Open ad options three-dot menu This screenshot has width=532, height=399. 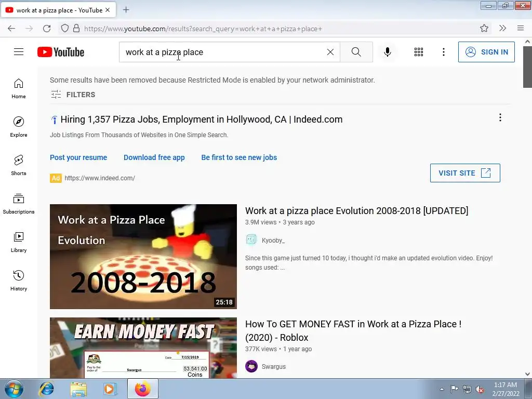tap(500, 117)
